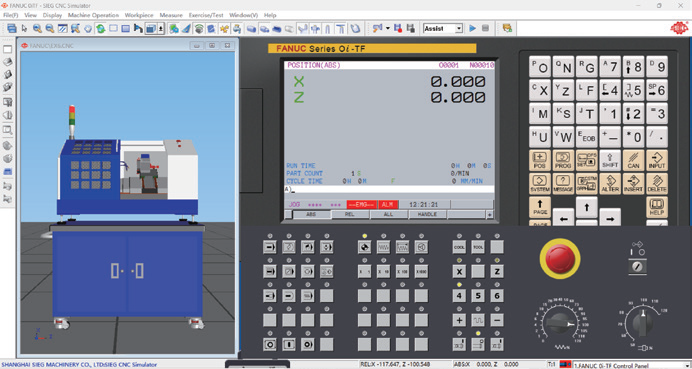The width and height of the screenshot is (692, 369).
Task: Open the Machine Operation menu
Action: (93, 15)
